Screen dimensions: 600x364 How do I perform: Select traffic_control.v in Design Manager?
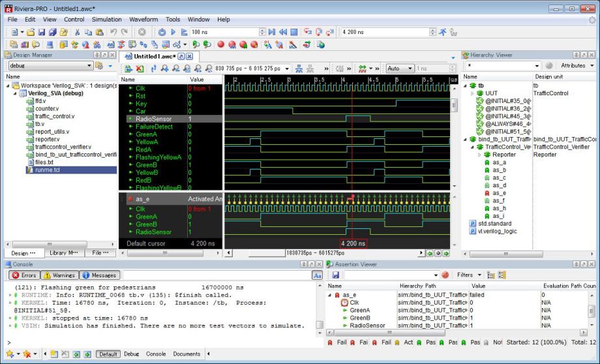click(x=55, y=116)
